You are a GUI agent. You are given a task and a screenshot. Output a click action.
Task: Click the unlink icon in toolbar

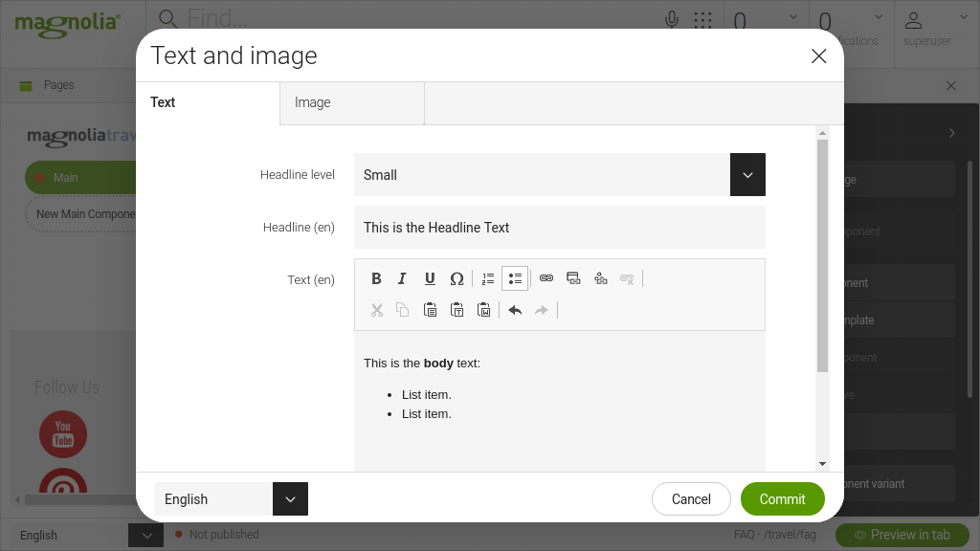click(x=627, y=278)
